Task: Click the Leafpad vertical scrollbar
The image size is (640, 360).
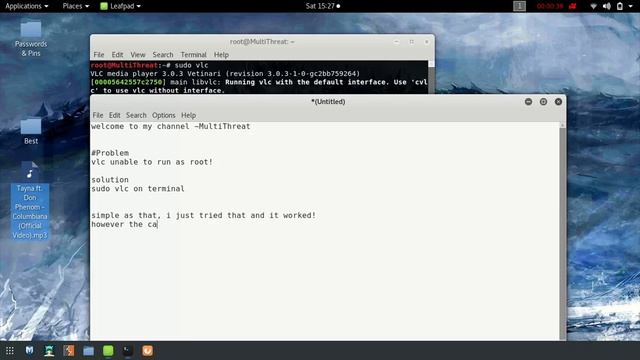Action: [562, 231]
